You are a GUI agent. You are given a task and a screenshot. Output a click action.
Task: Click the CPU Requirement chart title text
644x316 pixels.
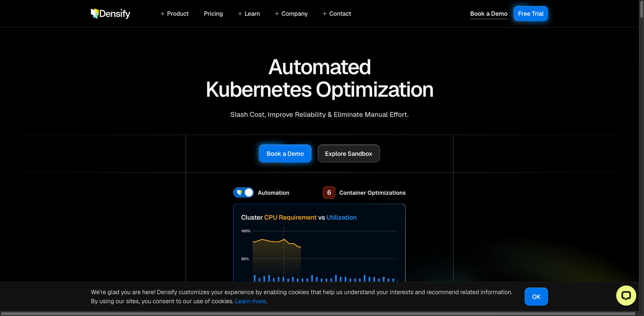[x=290, y=217]
